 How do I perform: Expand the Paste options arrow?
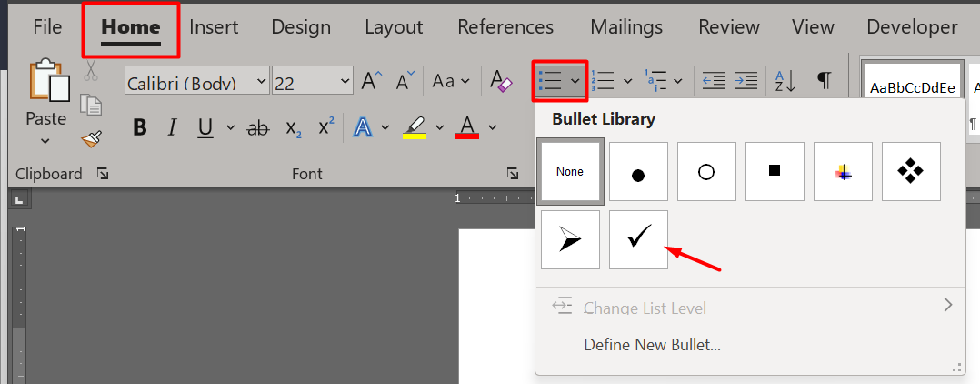(x=45, y=141)
